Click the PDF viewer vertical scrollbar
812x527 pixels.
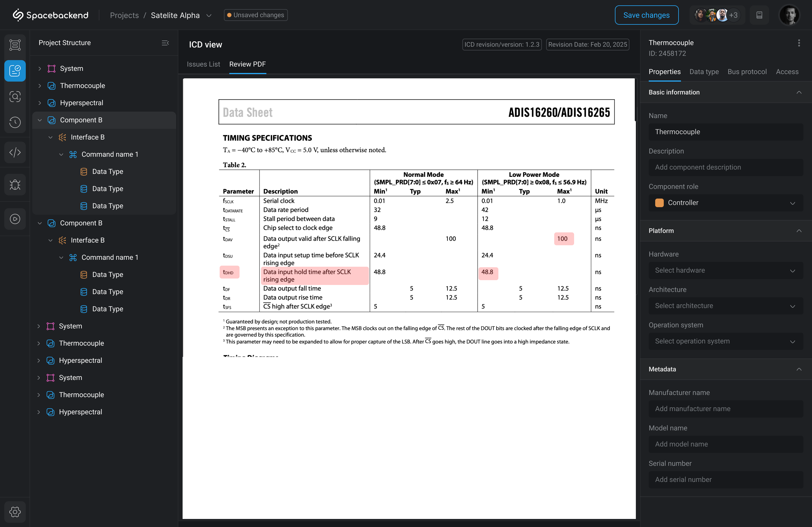[635, 100]
